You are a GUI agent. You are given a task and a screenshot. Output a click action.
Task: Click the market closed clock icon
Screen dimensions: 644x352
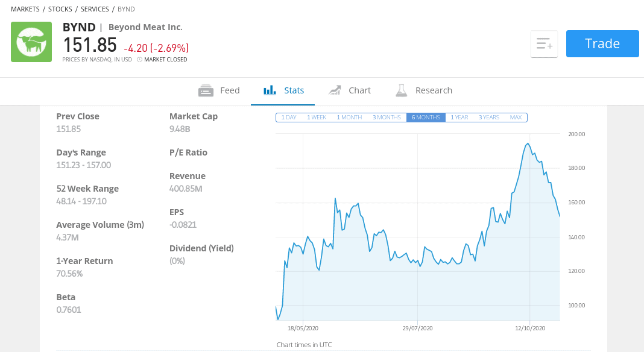pos(139,60)
